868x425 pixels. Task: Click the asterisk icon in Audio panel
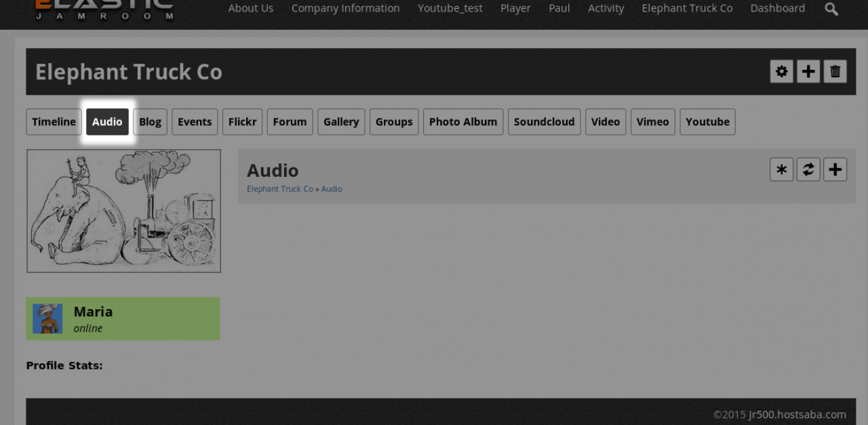(781, 169)
